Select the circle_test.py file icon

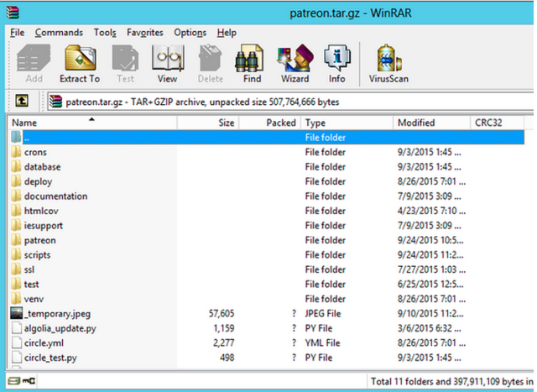coord(17,358)
